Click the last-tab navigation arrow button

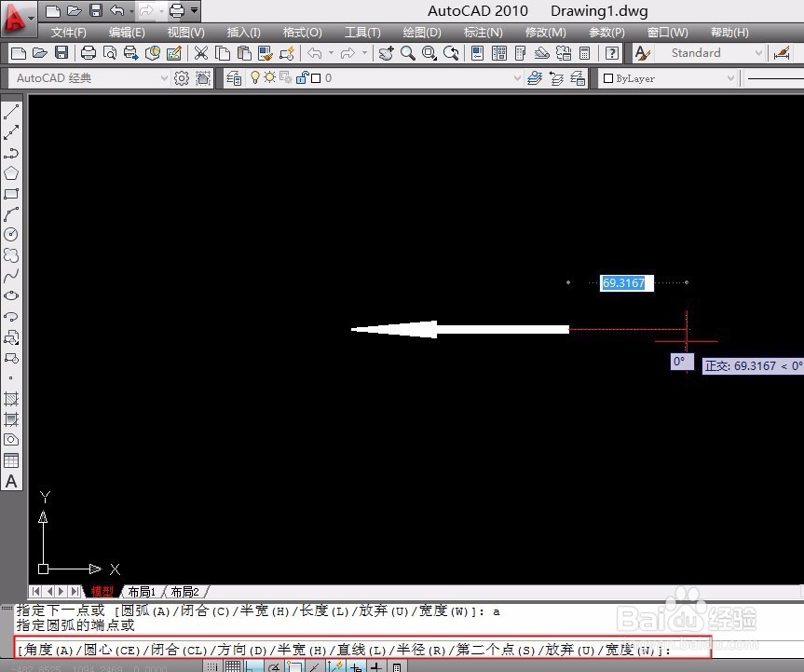(75, 592)
